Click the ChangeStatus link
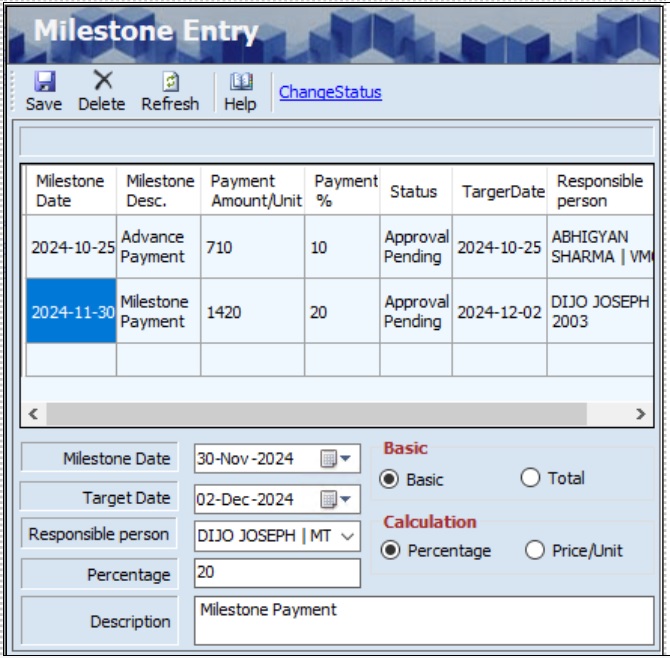Viewport: 670px width, 658px height. pyautogui.click(x=330, y=93)
